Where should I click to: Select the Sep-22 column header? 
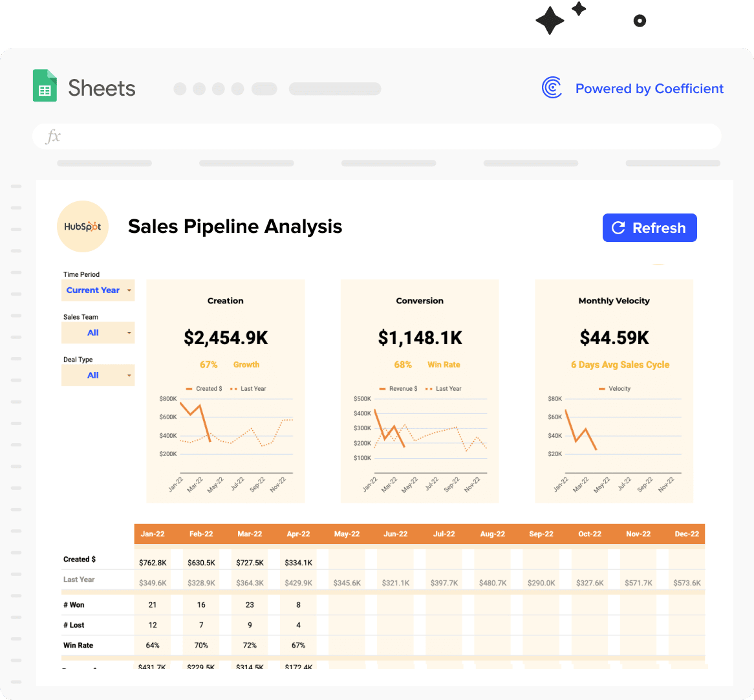point(541,534)
